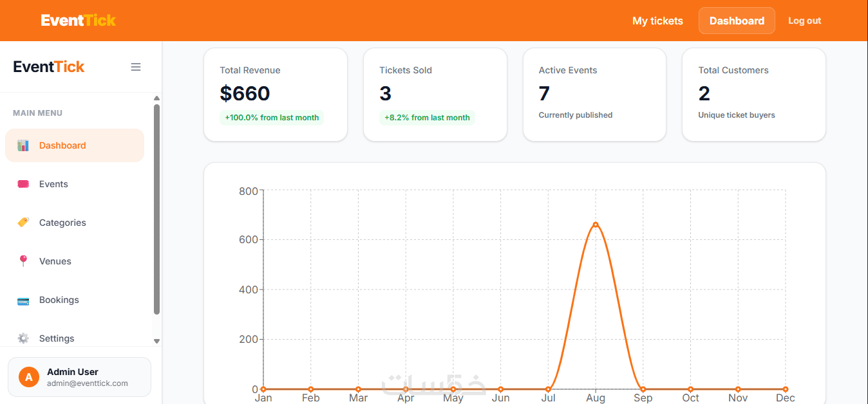
Task: Click the pink ticket icon beside Events
Action: (x=23, y=184)
